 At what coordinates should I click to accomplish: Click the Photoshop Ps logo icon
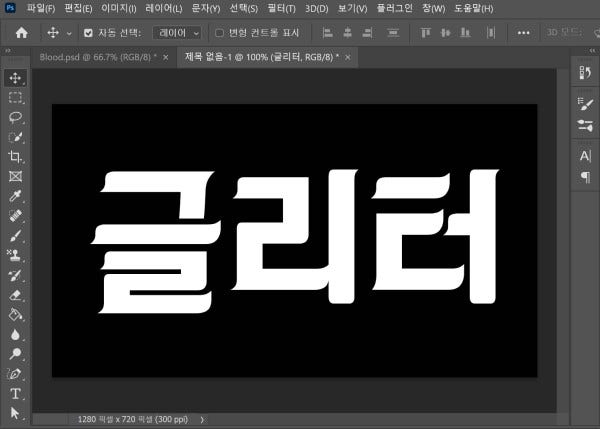pos(10,7)
